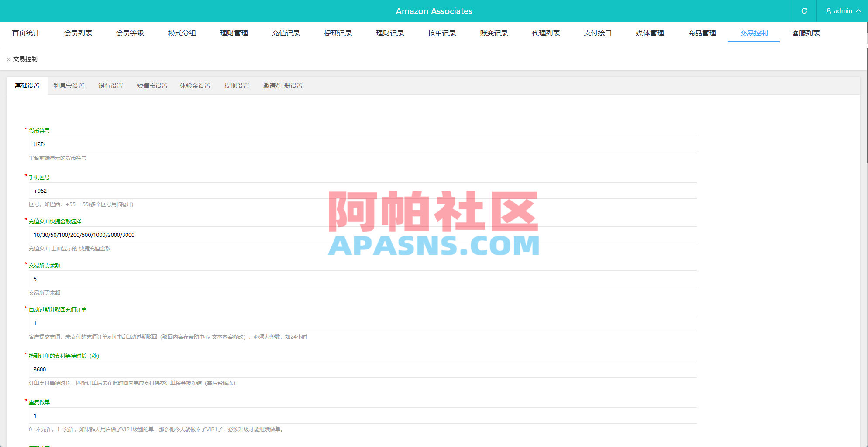Click the 货币符号 field containing USD
This screenshot has height=447, width=868.
(363, 144)
